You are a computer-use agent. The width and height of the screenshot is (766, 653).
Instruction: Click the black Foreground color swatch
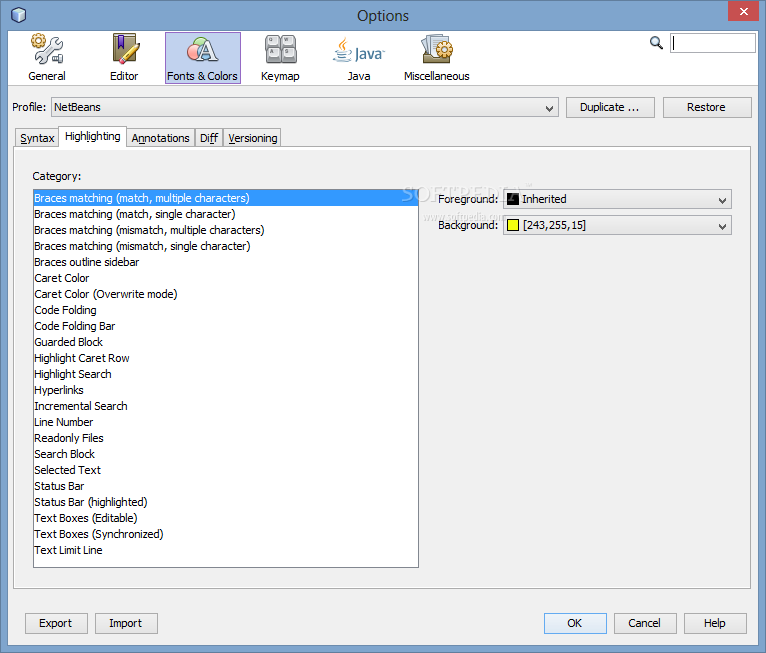512,199
